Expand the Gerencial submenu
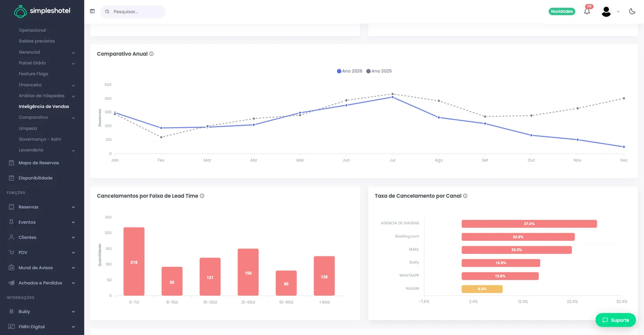644x335 pixels. [x=73, y=53]
